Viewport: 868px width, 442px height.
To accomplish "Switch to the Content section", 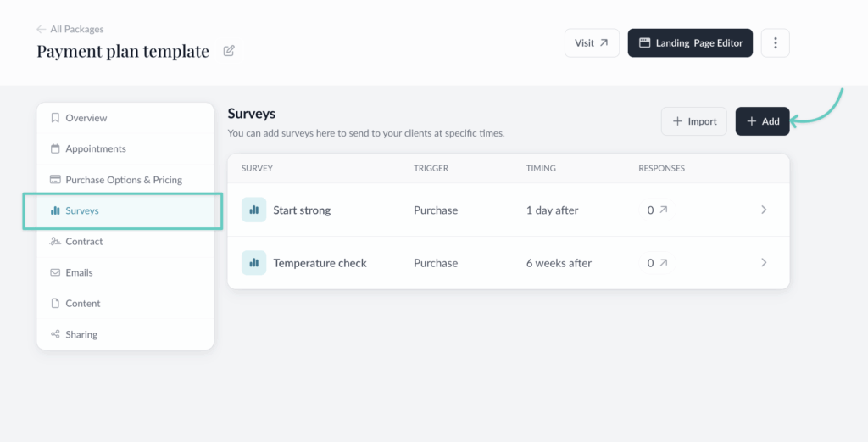I will click(82, 303).
